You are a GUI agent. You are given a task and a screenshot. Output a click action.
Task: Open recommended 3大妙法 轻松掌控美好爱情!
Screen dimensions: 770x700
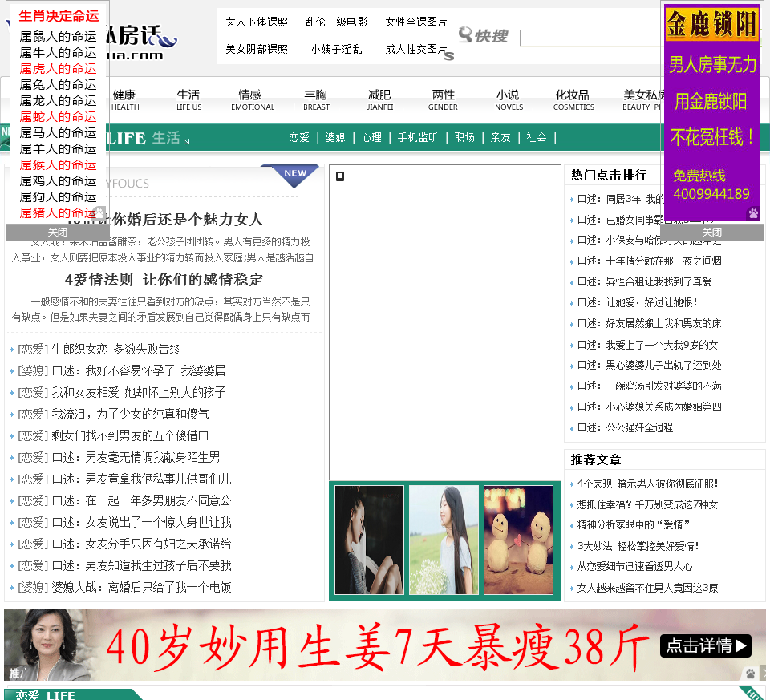pos(638,546)
